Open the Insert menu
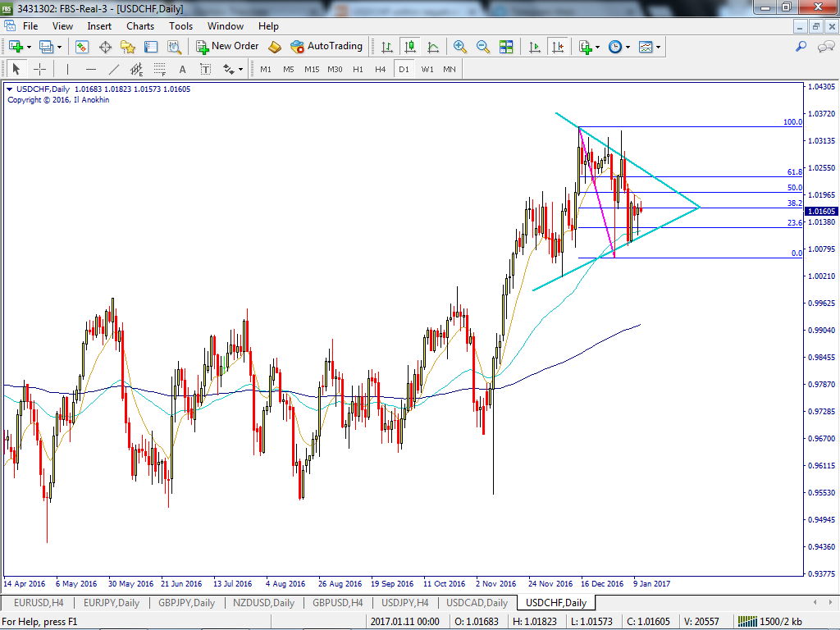 point(99,25)
